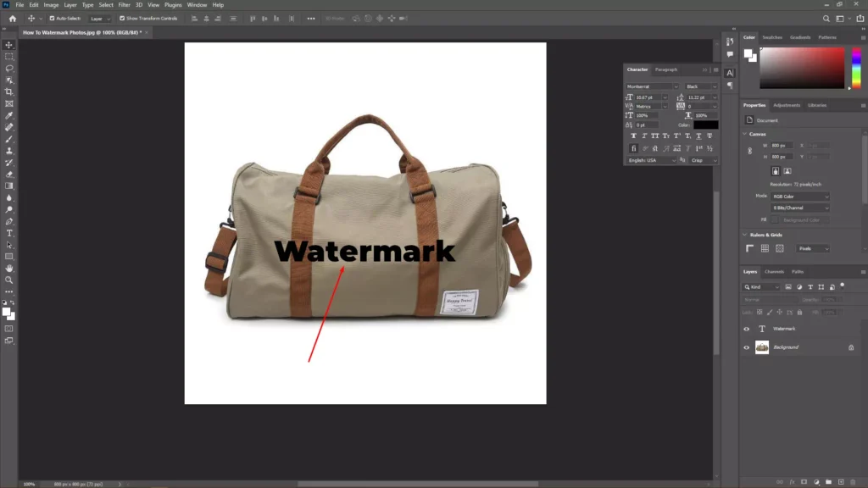Select the Gradient tool

pyautogui.click(x=8, y=186)
